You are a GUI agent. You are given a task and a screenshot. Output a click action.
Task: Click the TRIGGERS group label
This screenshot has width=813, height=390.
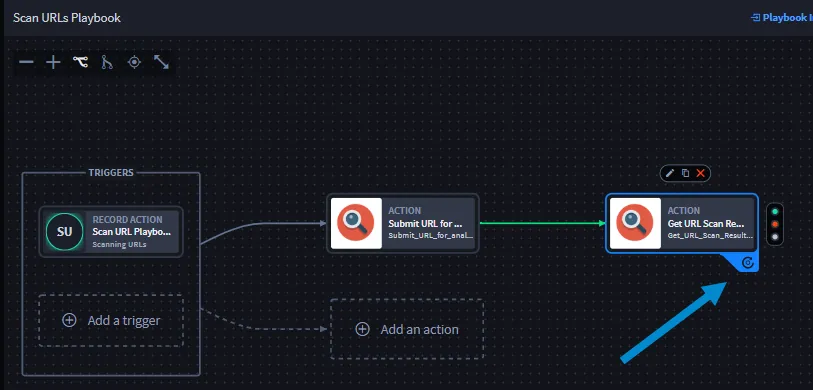click(111, 173)
